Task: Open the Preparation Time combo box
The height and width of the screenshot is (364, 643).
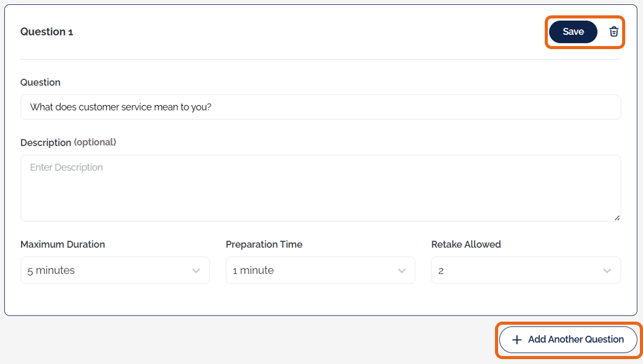Action: (x=320, y=270)
